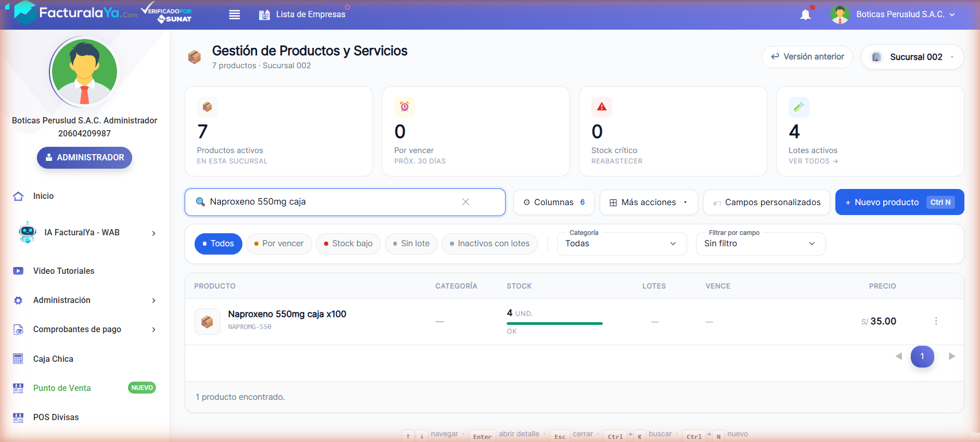Expand the IA FacturalYa - WAB submenu chevron
Image resolution: width=980 pixels, height=442 pixels.
click(x=153, y=233)
